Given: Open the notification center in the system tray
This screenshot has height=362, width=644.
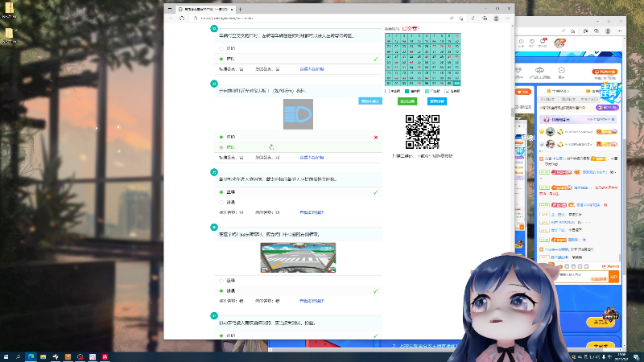Looking at the screenshot, I should pos(636,357).
